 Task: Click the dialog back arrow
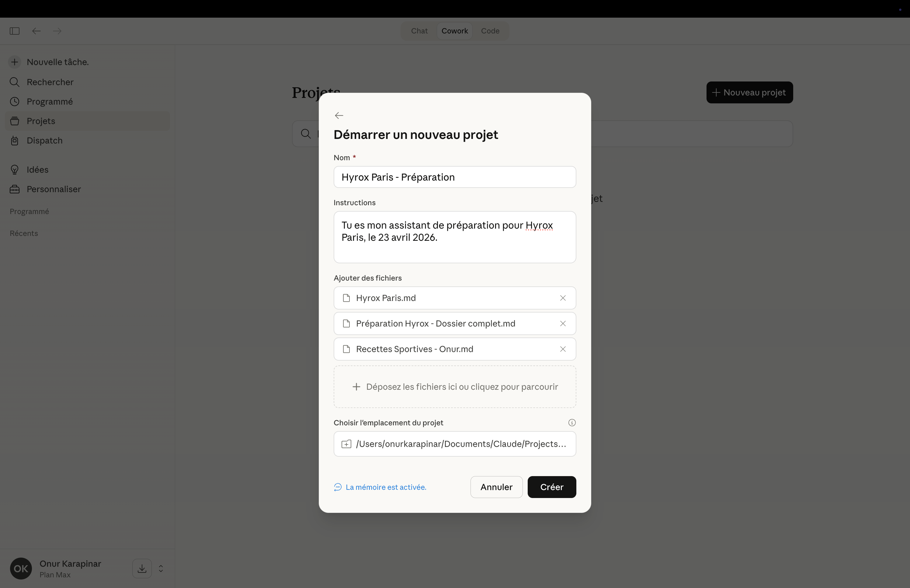(339, 115)
